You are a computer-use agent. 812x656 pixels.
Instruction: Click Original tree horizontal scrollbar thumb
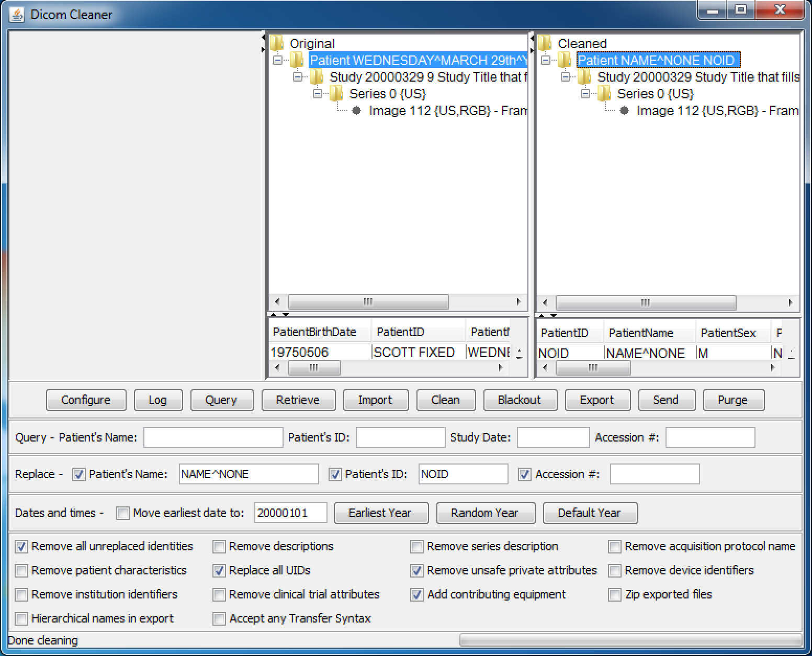click(x=368, y=302)
